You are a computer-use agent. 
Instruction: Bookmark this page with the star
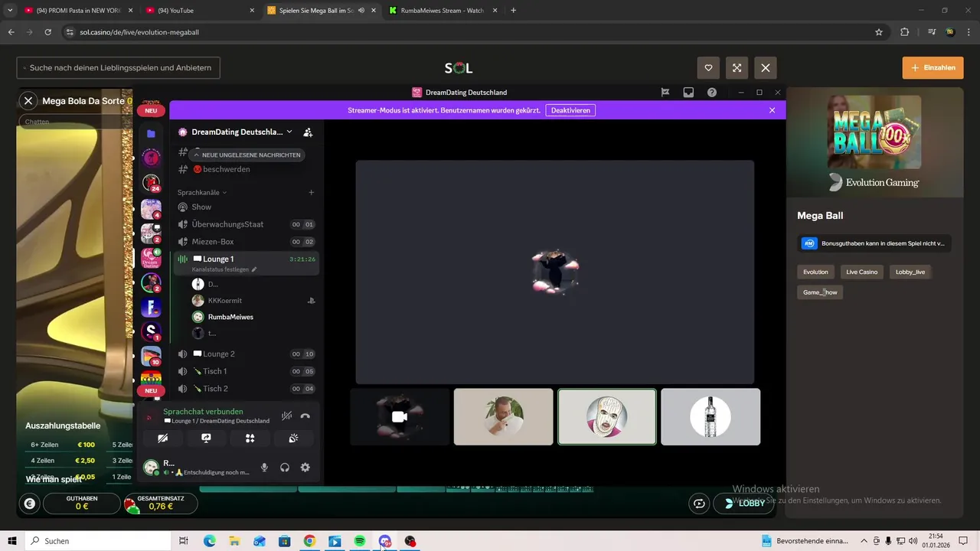point(879,32)
